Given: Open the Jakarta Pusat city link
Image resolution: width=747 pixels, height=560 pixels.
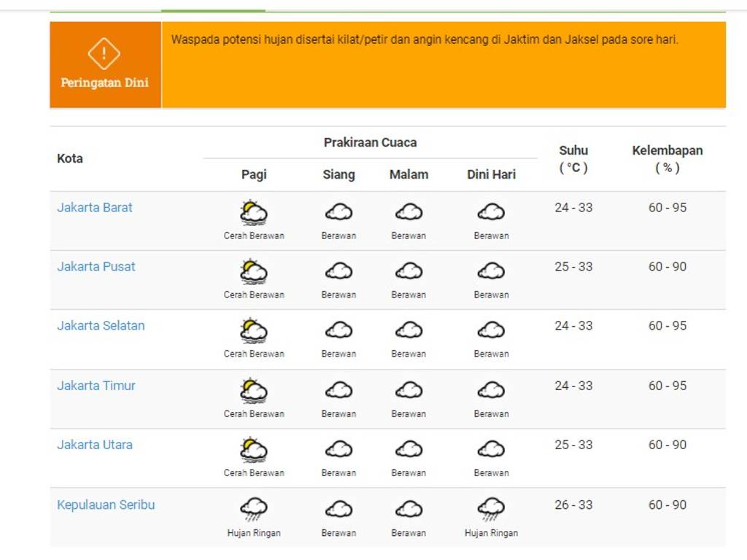Looking at the screenshot, I should (x=96, y=266).
